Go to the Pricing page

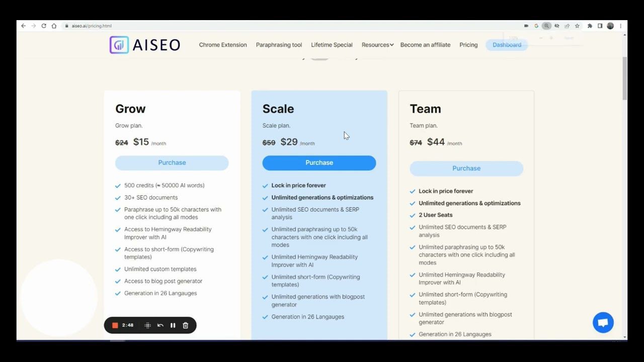click(468, 45)
